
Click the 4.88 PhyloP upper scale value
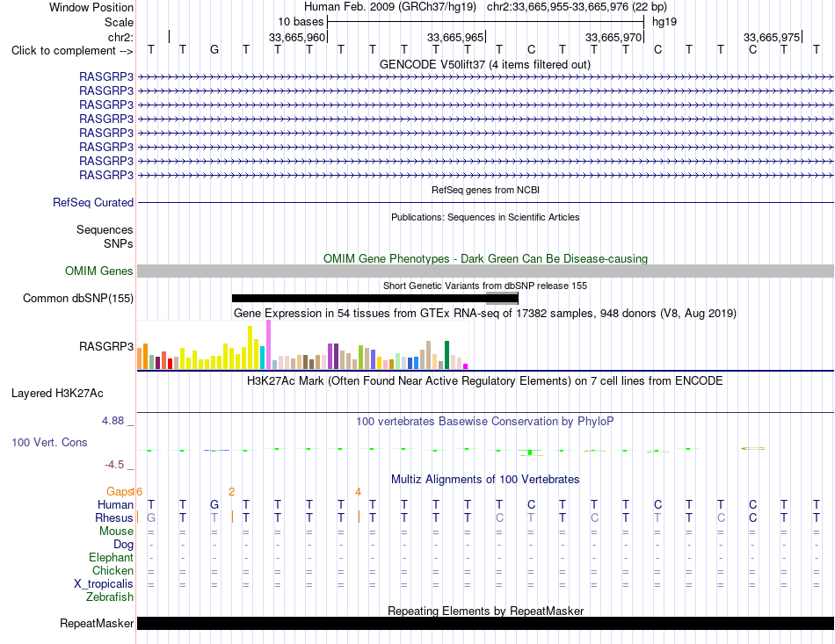coord(113,421)
